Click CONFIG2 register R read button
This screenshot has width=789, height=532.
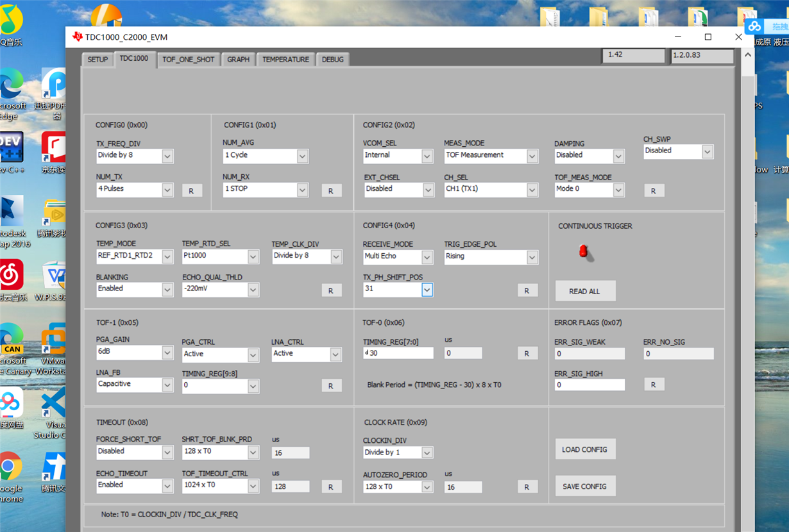tap(654, 190)
